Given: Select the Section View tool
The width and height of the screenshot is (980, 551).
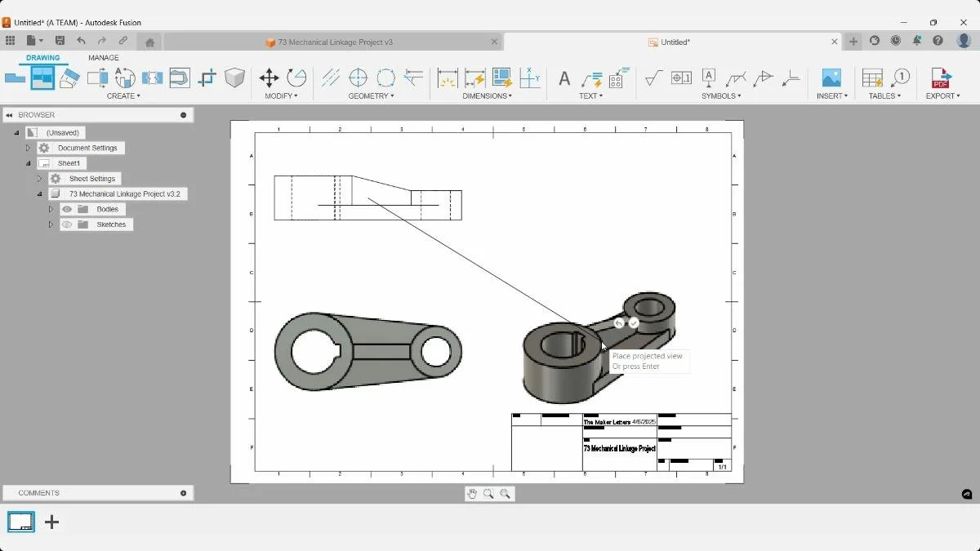Looking at the screenshot, I should (x=97, y=78).
